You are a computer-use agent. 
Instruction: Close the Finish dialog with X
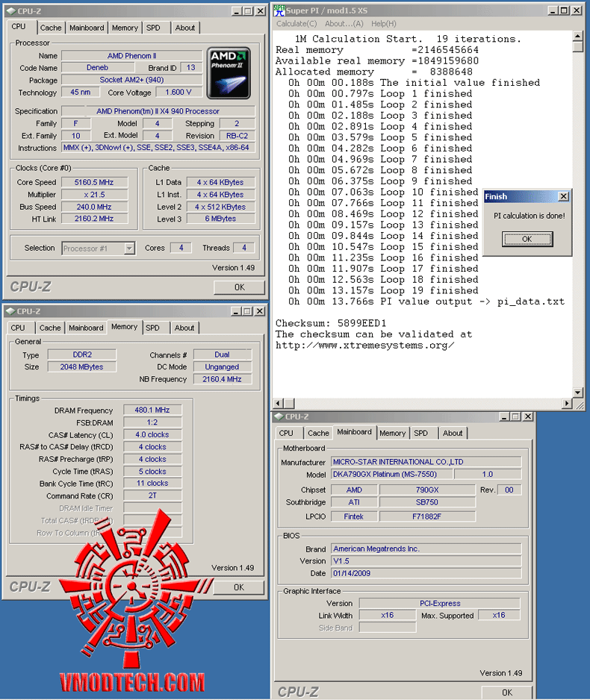tap(564, 196)
